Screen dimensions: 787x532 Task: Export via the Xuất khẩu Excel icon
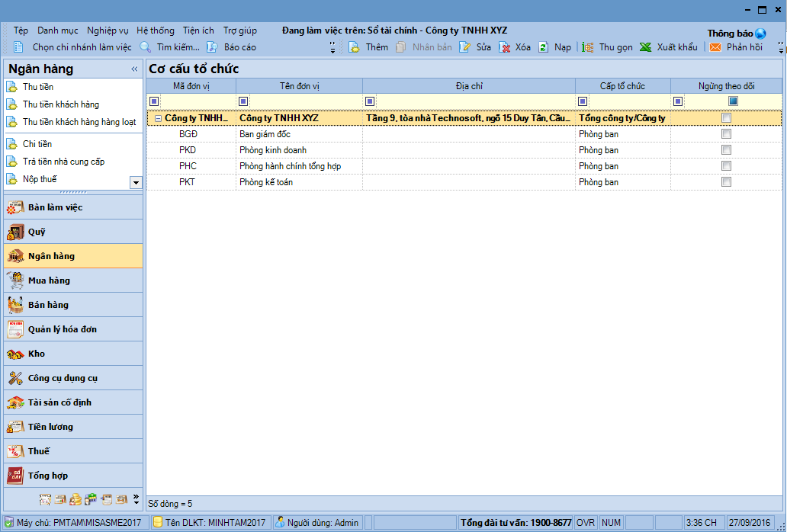tap(645, 47)
